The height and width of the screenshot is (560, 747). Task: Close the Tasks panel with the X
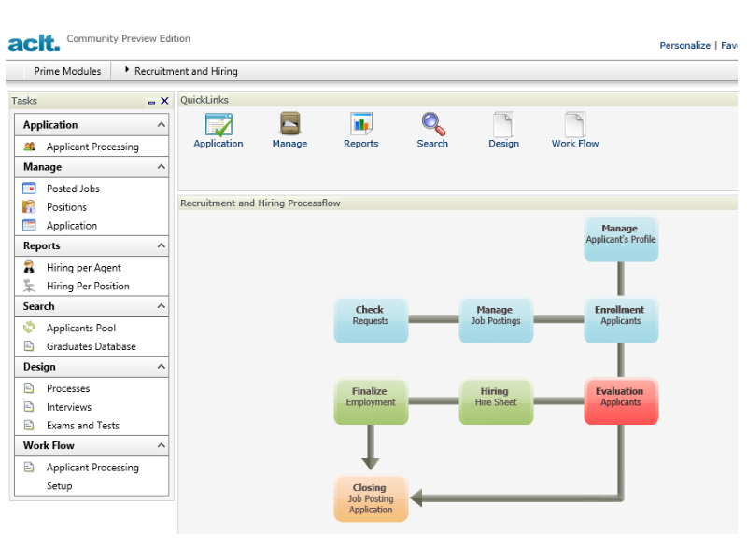tap(165, 101)
